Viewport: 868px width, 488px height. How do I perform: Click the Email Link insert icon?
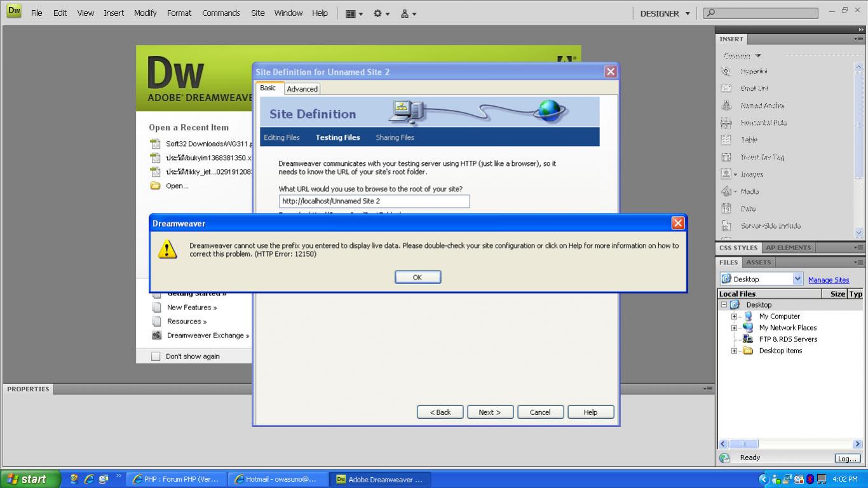(726, 88)
